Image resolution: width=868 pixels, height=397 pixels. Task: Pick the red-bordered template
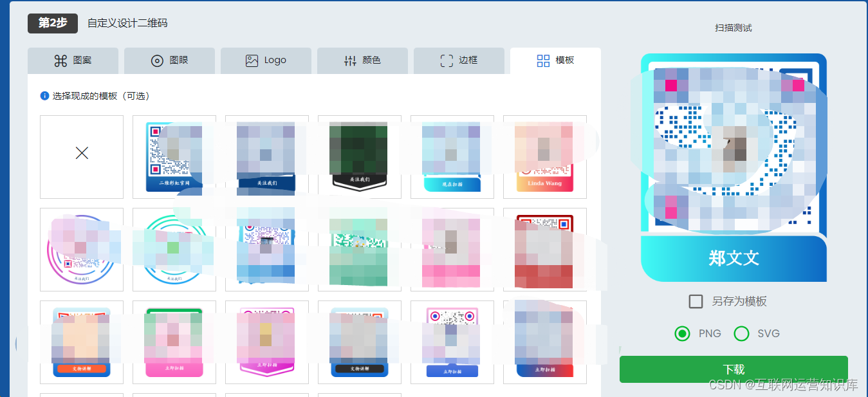pyautogui.click(x=545, y=250)
